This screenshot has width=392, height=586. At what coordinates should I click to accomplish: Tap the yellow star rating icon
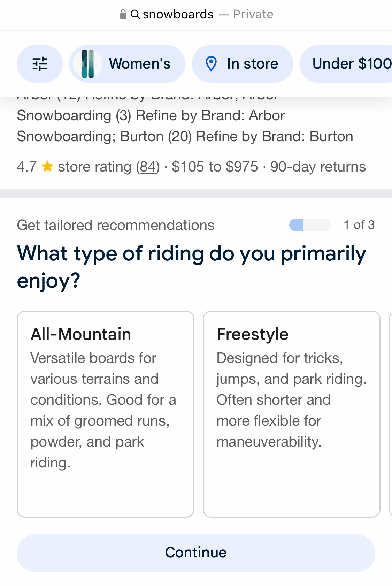pyautogui.click(x=47, y=167)
